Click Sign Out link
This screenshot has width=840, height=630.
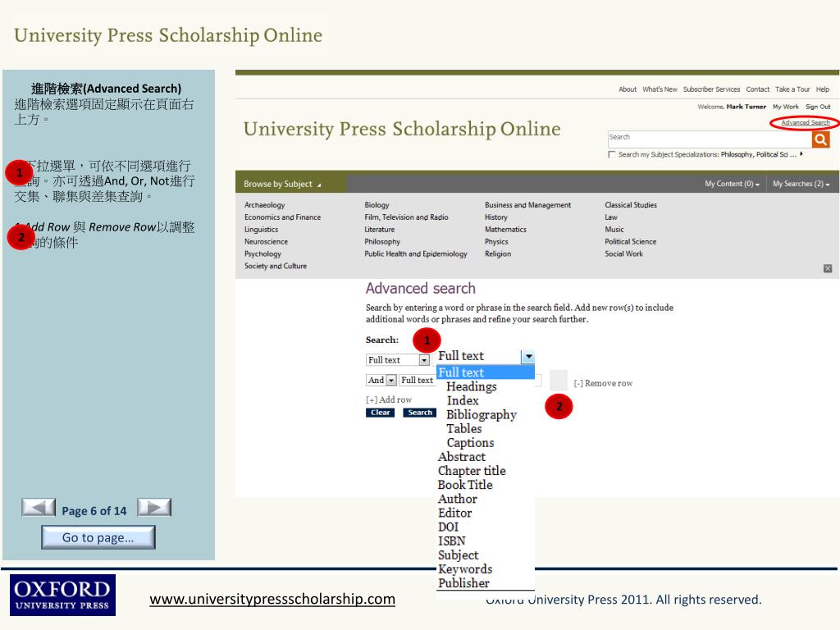818,107
